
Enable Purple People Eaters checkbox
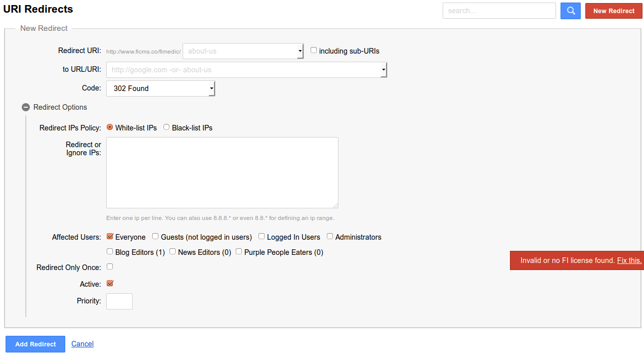[x=239, y=251]
